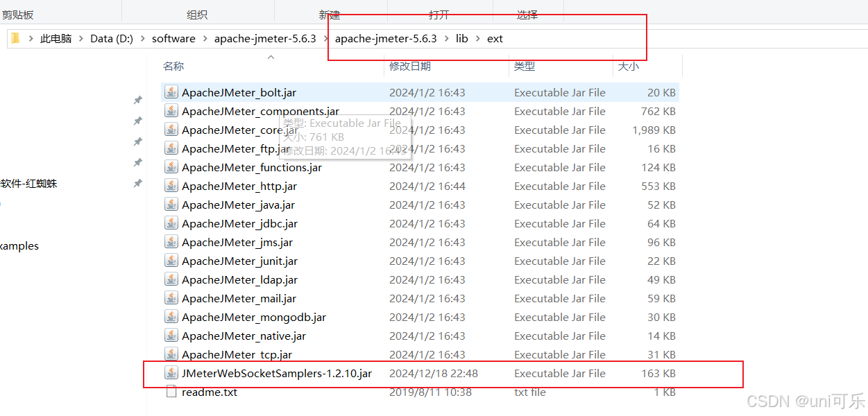Click the jar icon of ApacheJMeter_components.jar
This screenshot has width=868, height=416.
pyautogui.click(x=171, y=111)
